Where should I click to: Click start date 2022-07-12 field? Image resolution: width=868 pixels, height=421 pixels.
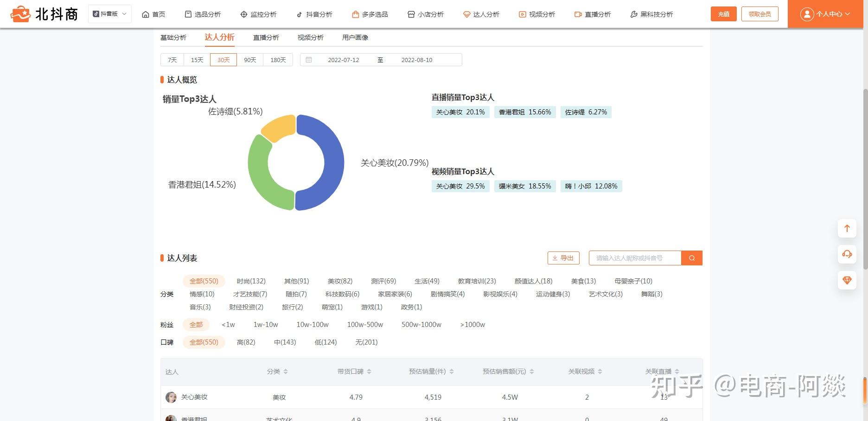pyautogui.click(x=344, y=60)
